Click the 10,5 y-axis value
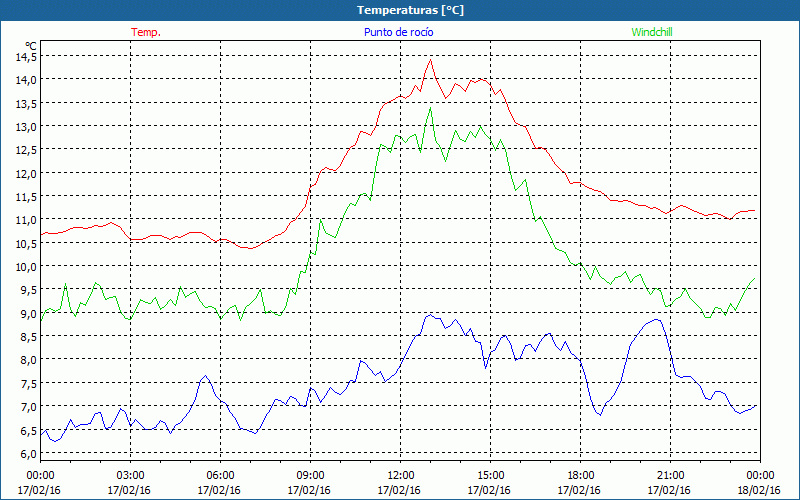This screenshot has width=800, height=500. pyautogui.click(x=26, y=243)
